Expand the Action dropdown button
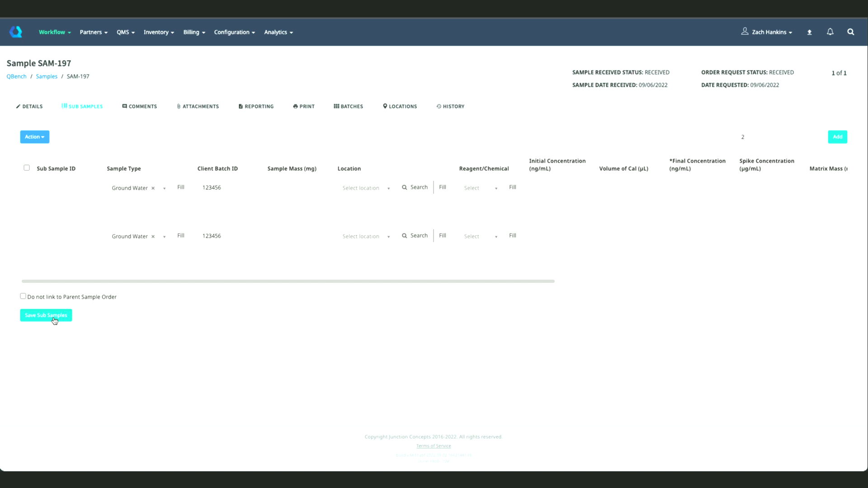This screenshot has width=868, height=488. click(x=34, y=136)
